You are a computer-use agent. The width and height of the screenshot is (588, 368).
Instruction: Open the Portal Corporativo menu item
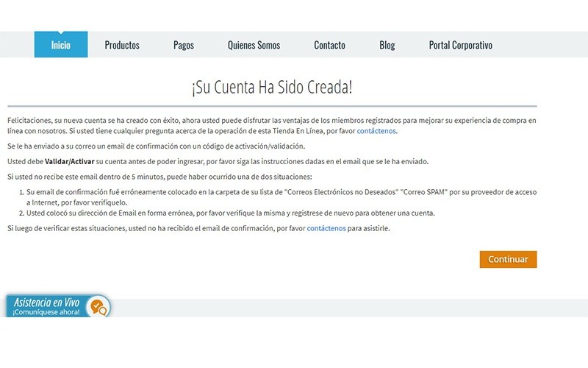460,45
